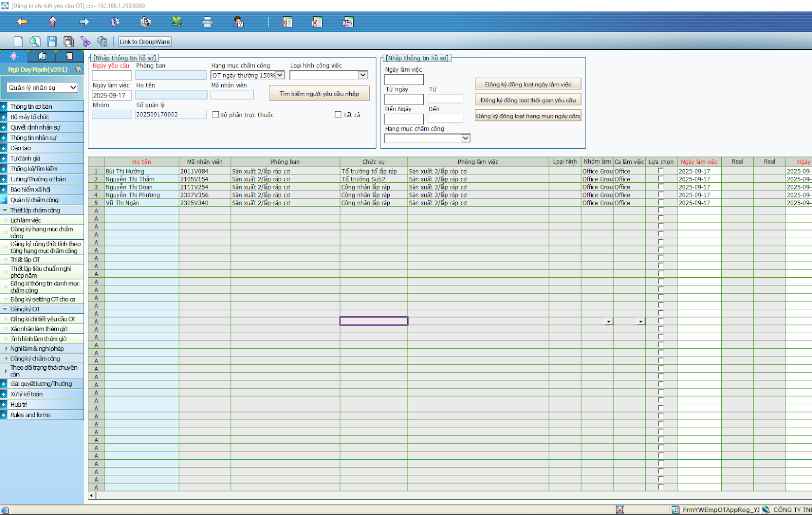This screenshot has width=812, height=515.
Task: Check the 'Bộ phận trực thuộc' checkbox
Action: pyautogui.click(x=216, y=115)
